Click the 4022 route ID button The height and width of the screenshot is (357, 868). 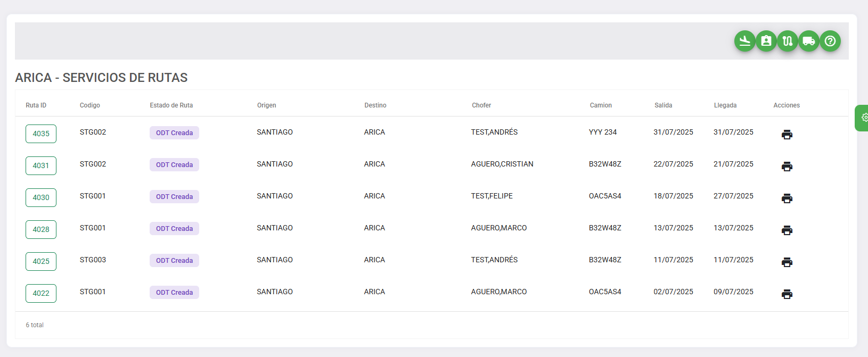click(x=41, y=293)
